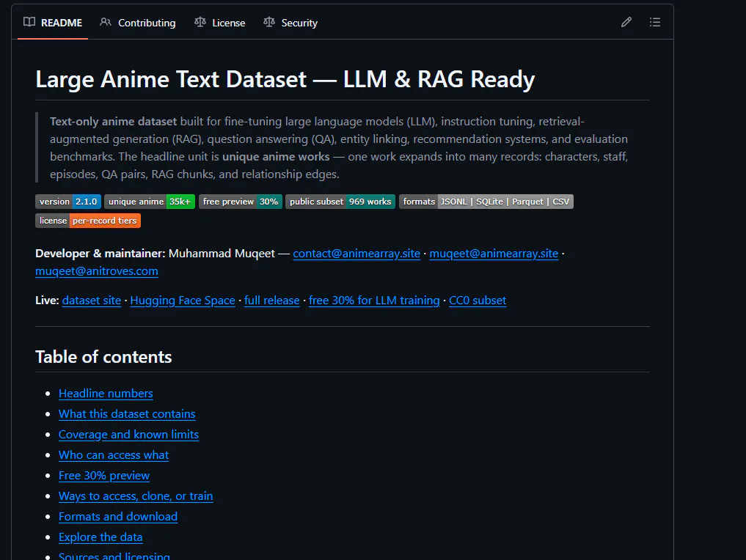Click the book icon beside README
746x560 pixels.
(x=29, y=22)
